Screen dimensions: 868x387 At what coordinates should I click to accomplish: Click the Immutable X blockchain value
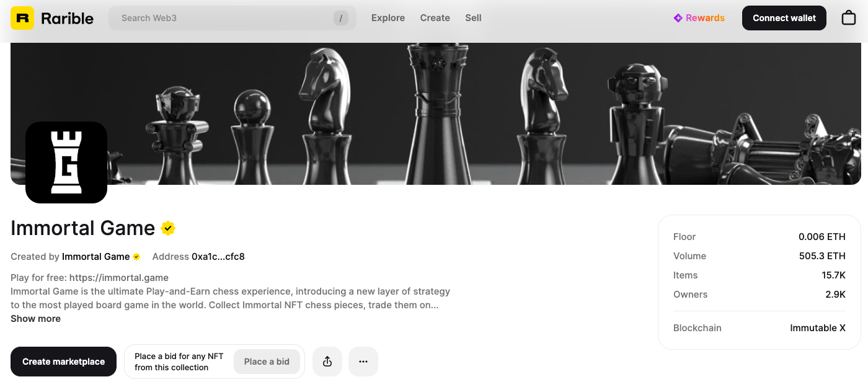coord(818,328)
